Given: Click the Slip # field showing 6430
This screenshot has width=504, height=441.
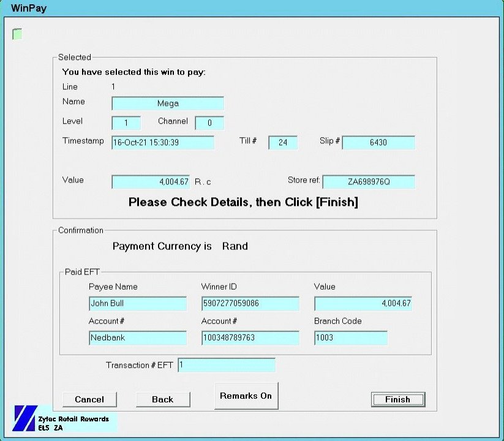Looking at the screenshot, I should point(378,143).
